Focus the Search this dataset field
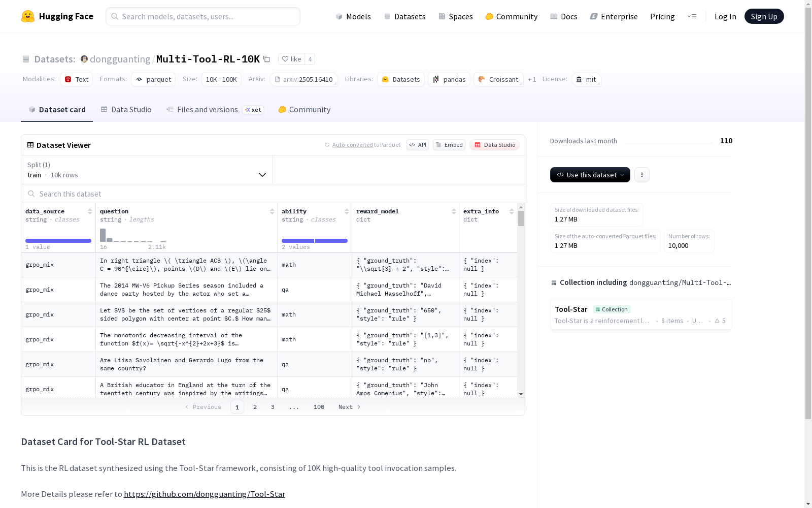The image size is (812, 508). (x=273, y=194)
